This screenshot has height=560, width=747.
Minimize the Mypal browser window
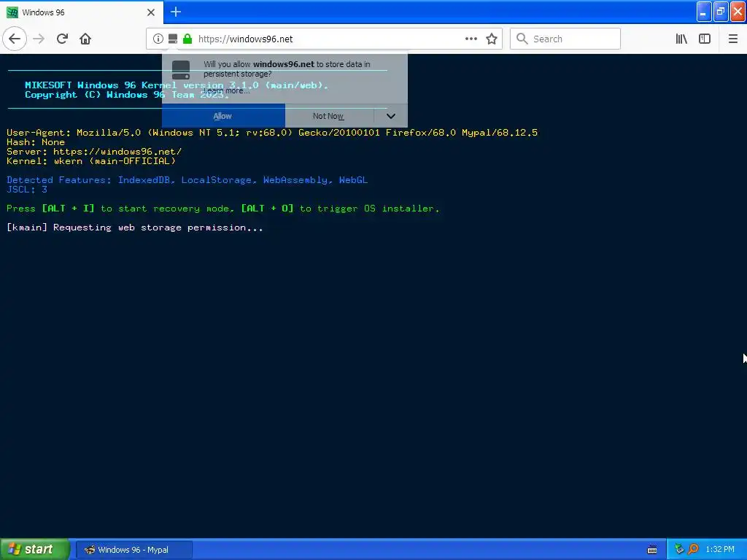pyautogui.click(x=704, y=12)
